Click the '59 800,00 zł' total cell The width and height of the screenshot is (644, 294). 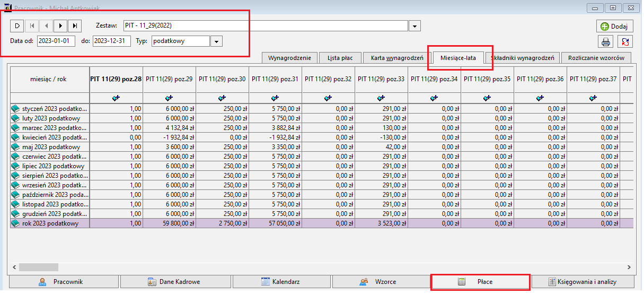tap(169, 224)
